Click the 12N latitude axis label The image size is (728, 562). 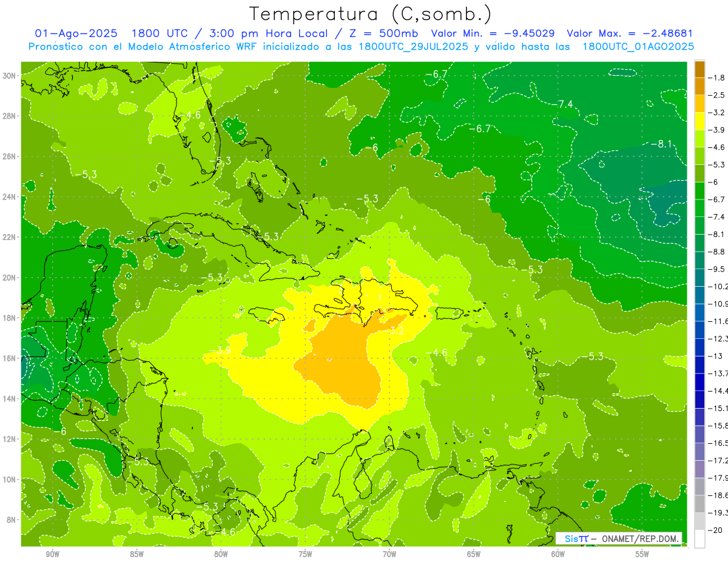click(10, 439)
